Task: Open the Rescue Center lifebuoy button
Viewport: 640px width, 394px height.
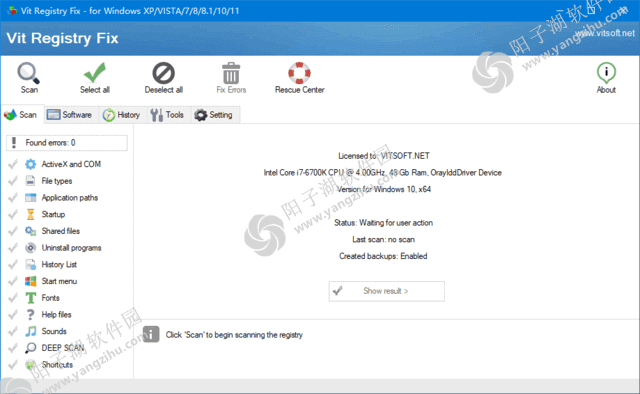Action: pyautogui.click(x=300, y=78)
